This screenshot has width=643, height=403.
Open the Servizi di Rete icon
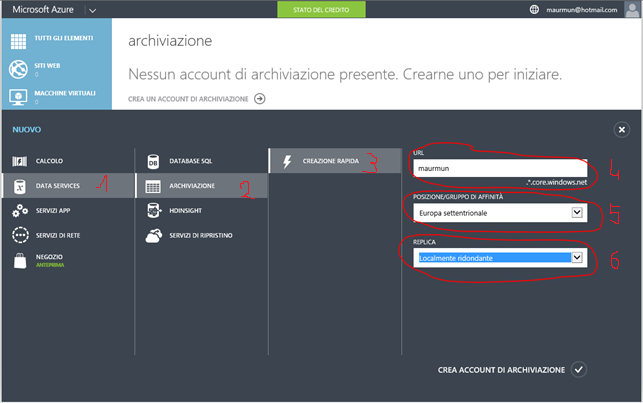tap(19, 236)
